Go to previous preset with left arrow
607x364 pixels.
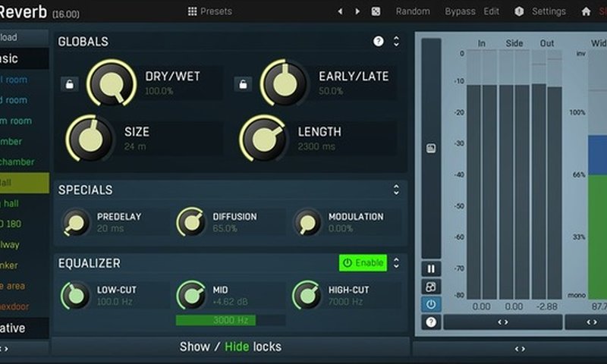tap(339, 11)
